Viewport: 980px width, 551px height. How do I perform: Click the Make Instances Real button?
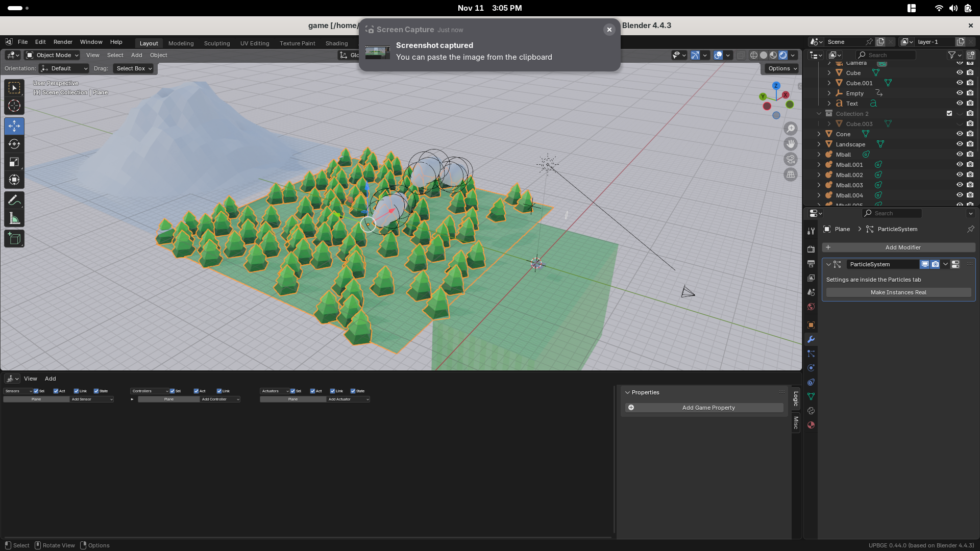(x=898, y=292)
